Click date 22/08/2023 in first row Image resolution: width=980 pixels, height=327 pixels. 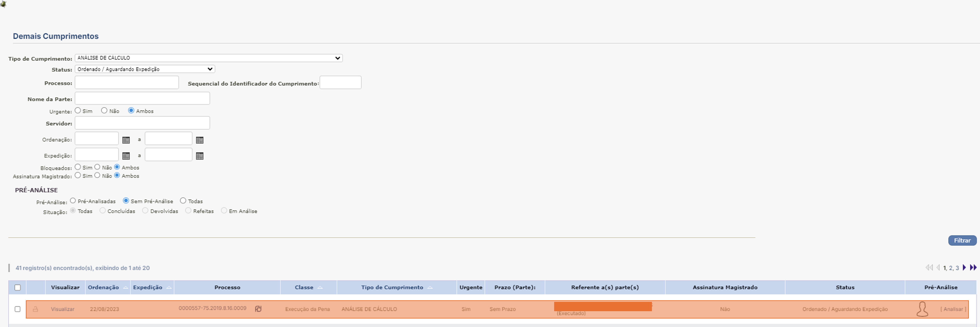coord(105,309)
